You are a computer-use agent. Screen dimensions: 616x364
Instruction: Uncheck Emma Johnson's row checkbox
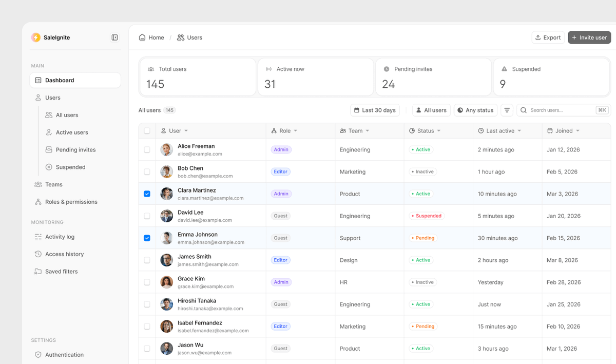147,238
